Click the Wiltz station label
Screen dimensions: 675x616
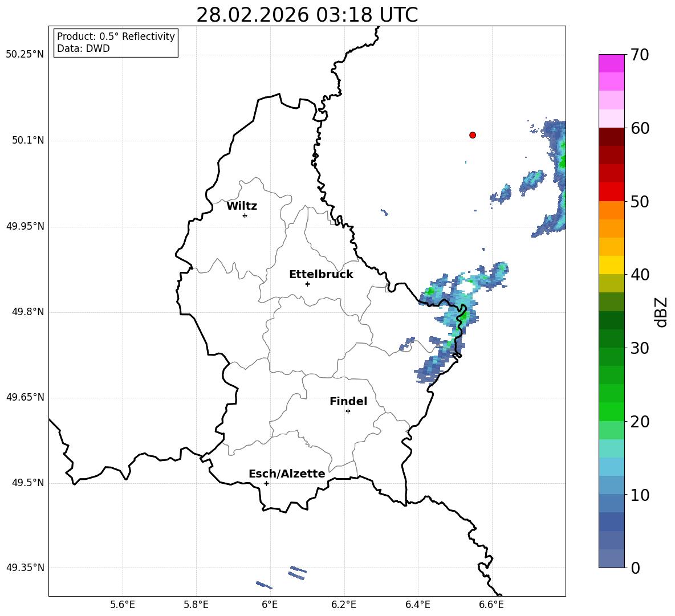coord(242,206)
